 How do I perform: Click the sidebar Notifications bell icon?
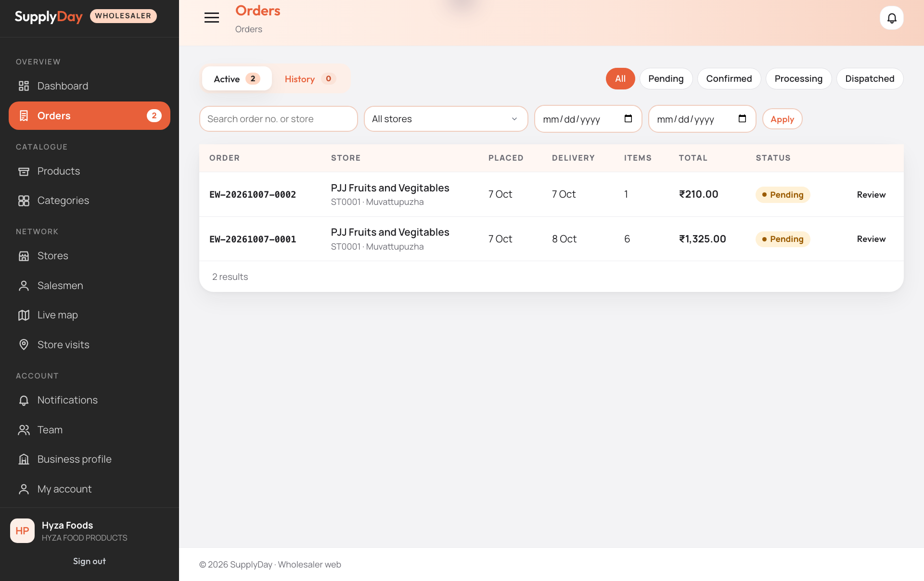pyautogui.click(x=24, y=400)
